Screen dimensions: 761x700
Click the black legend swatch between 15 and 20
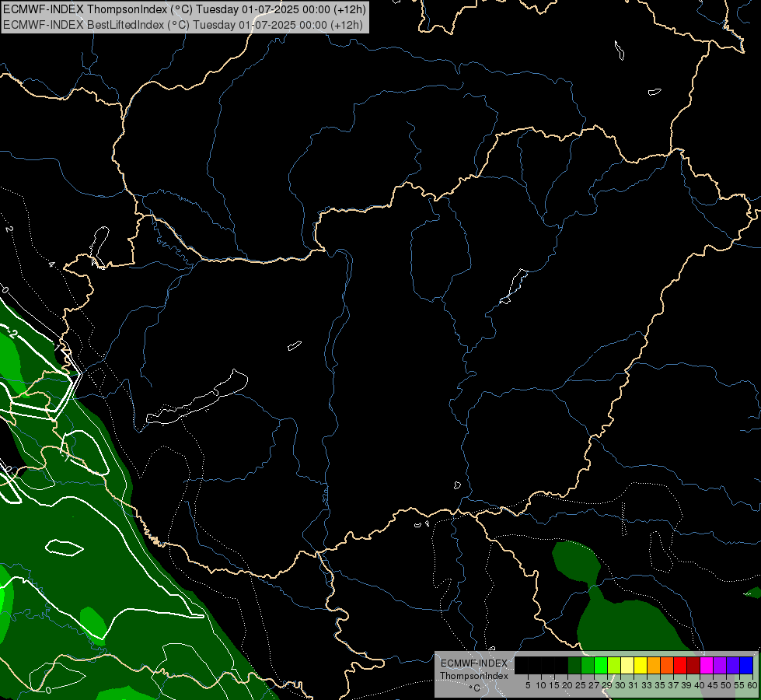click(561, 666)
